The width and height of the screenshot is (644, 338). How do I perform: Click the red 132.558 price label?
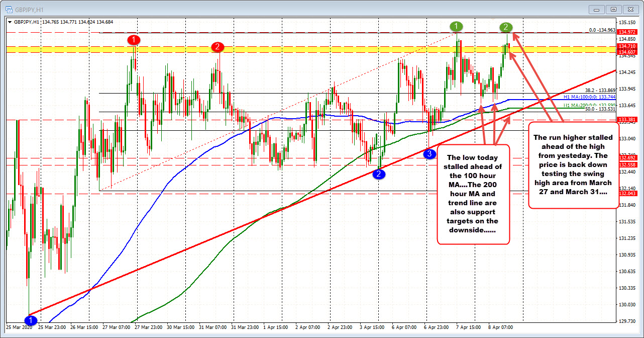(x=626, y=165)
